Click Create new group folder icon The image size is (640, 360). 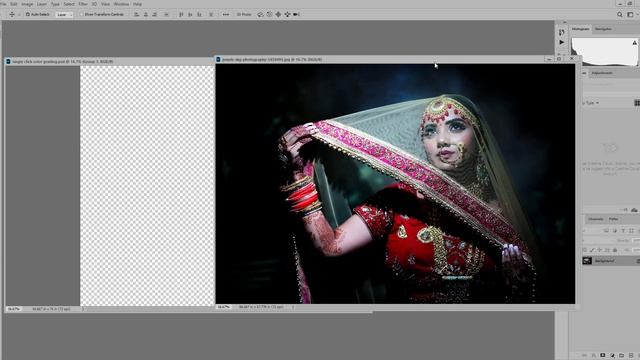coord(622,355)
